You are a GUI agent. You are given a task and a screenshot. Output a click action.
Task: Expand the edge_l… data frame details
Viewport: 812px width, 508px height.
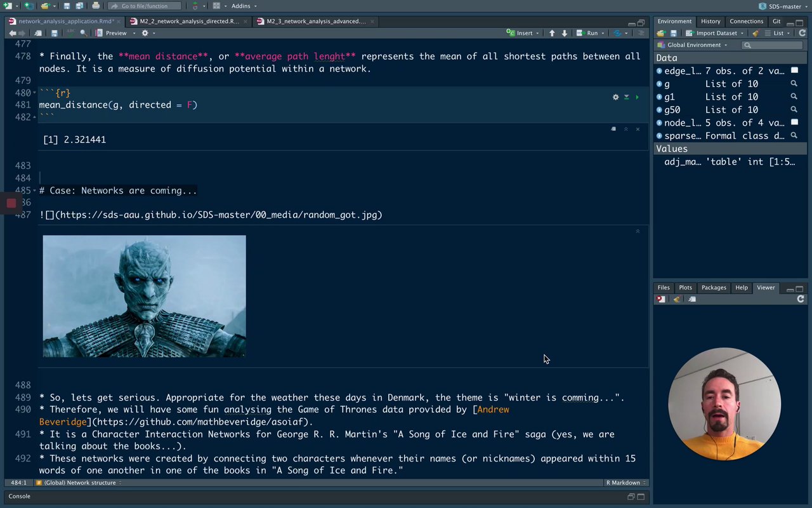coord(659,70)
